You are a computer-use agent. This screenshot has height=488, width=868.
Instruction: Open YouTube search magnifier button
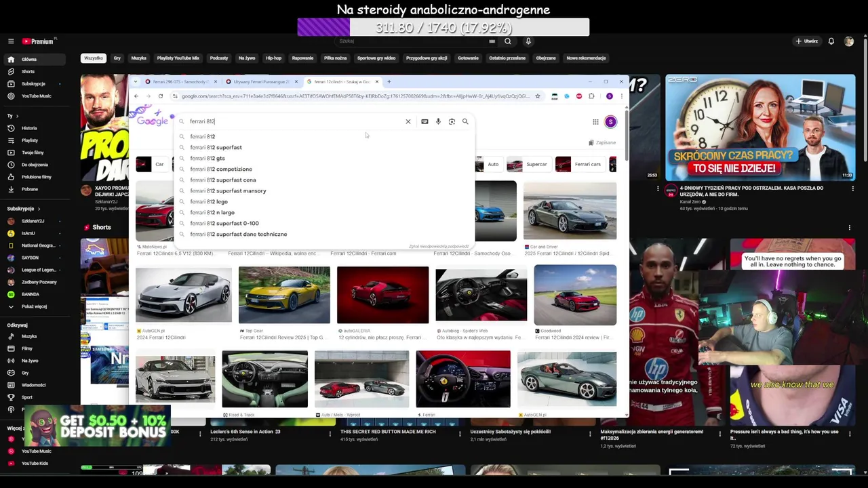[507, 41]
